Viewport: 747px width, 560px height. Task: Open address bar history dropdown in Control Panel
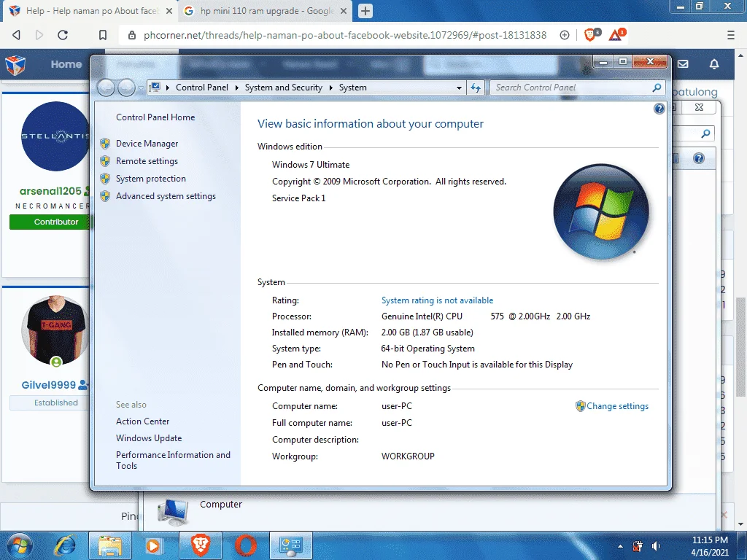coord(459,87)
